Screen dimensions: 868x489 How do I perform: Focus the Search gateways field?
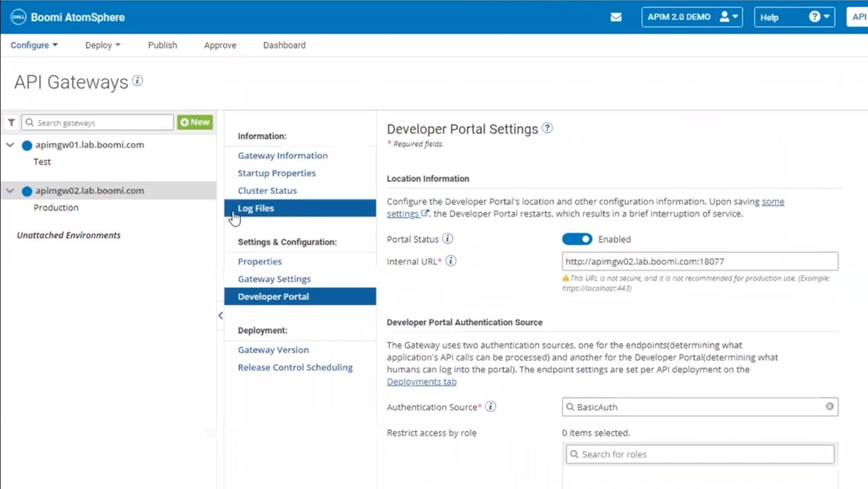coord(98,123)
